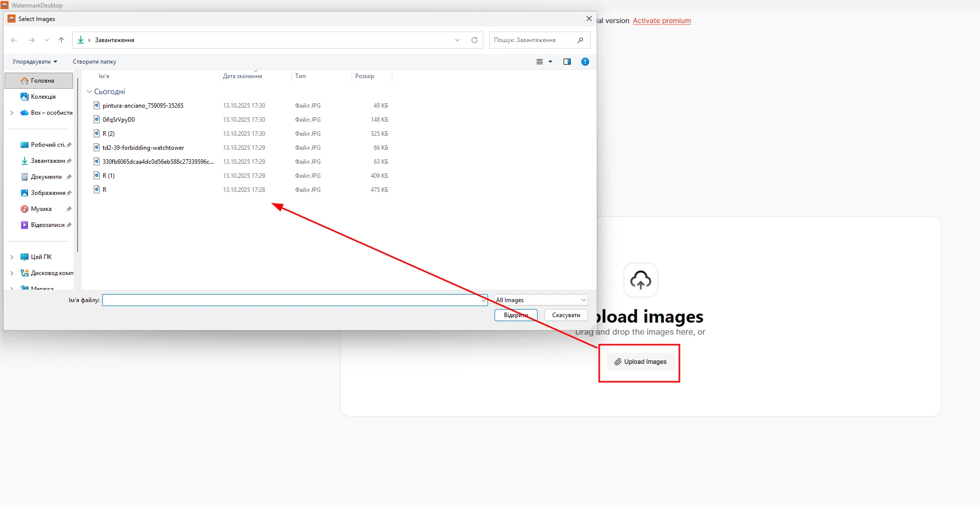Click inside the file name input field

[x=293, y=300]
